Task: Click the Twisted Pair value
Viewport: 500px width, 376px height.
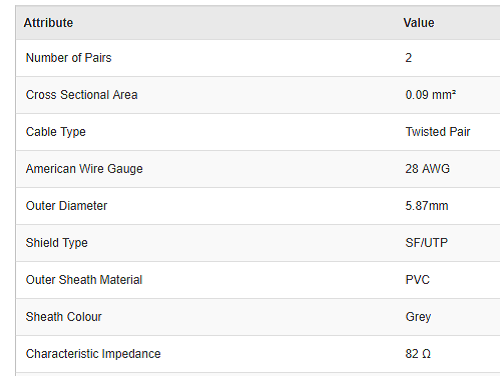Action: [437, 132]
